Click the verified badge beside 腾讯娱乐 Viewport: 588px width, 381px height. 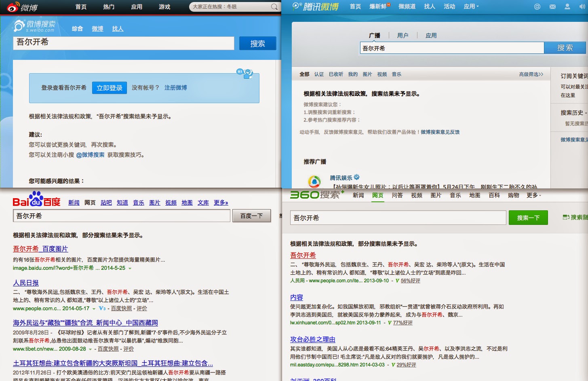(356, 177)
